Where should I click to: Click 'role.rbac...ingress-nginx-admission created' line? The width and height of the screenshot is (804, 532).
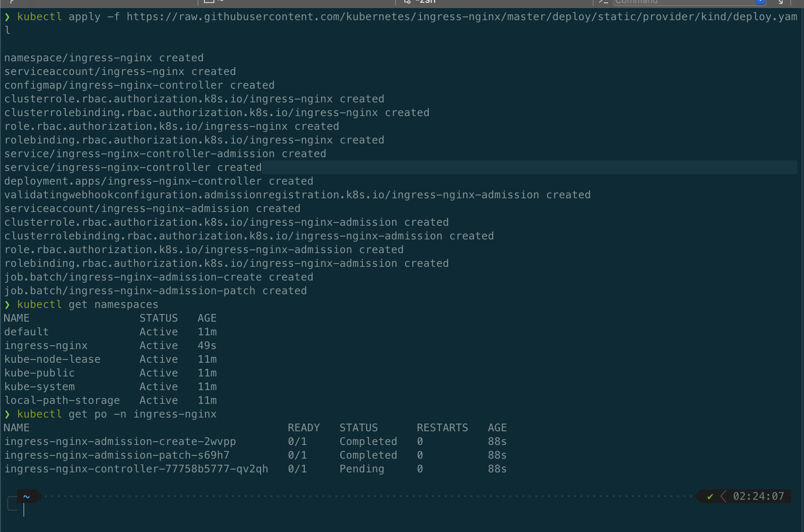[x=204, y=250]
